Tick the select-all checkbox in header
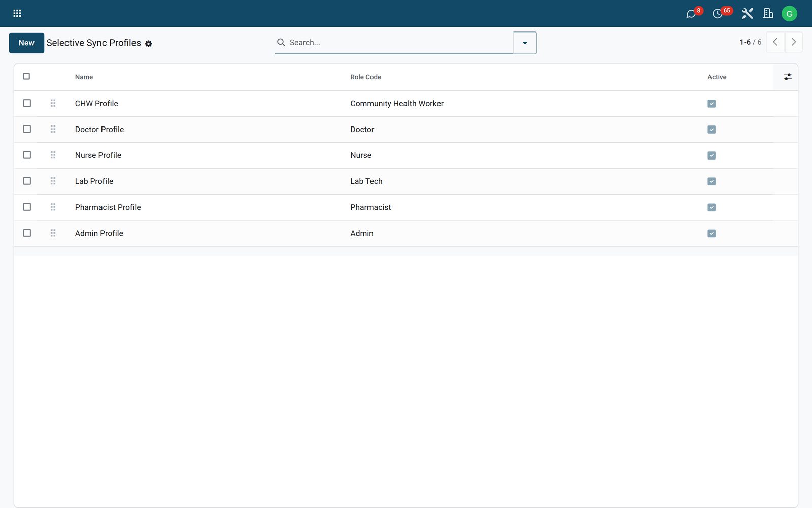Image resolution: width=812 pixels, height=508 pixels. [26, 76]
